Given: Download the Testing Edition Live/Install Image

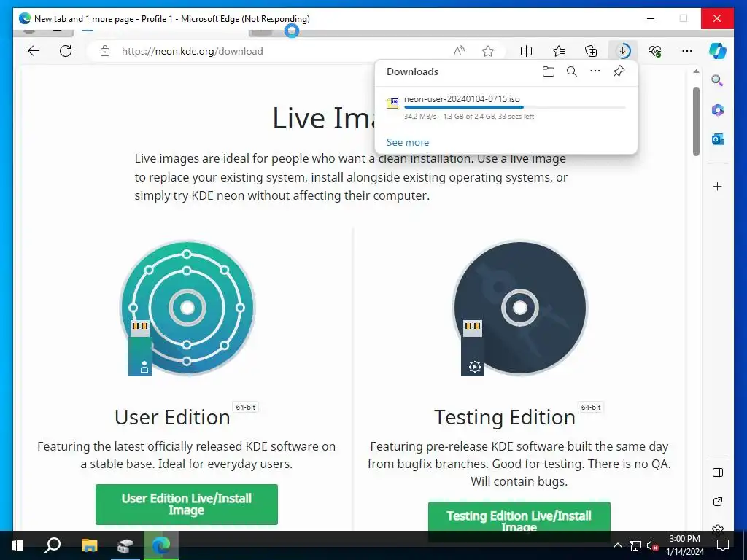Looking at the screenshot, I should coord(519,521).
